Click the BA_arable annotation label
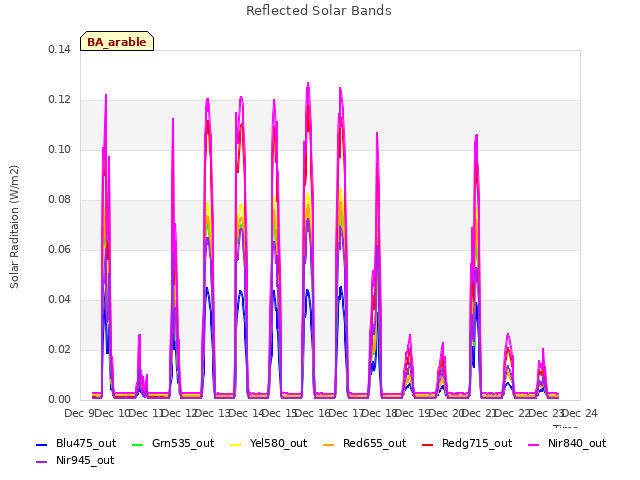Screen dimensions: 640x480 click(x=117, y=41)
